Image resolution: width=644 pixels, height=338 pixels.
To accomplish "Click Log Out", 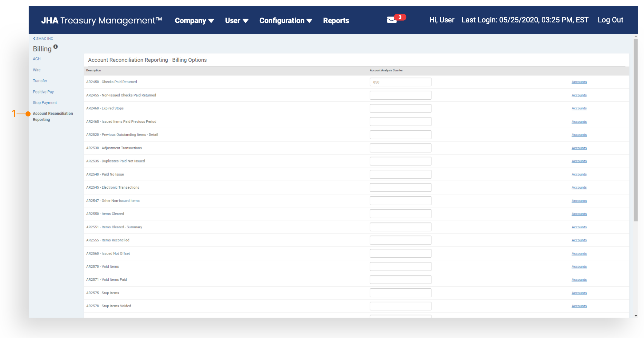I will (610, 20).
